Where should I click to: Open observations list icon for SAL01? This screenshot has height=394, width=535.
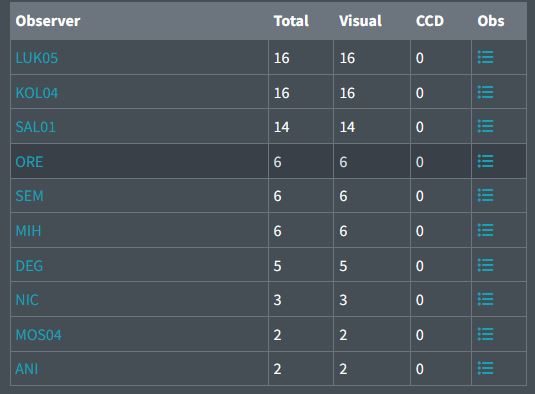pyautogui.click(x=485, y=126)
